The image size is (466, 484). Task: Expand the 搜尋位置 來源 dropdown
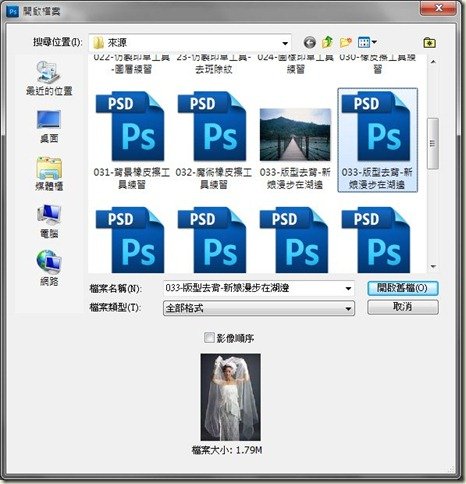click(285, 43)
